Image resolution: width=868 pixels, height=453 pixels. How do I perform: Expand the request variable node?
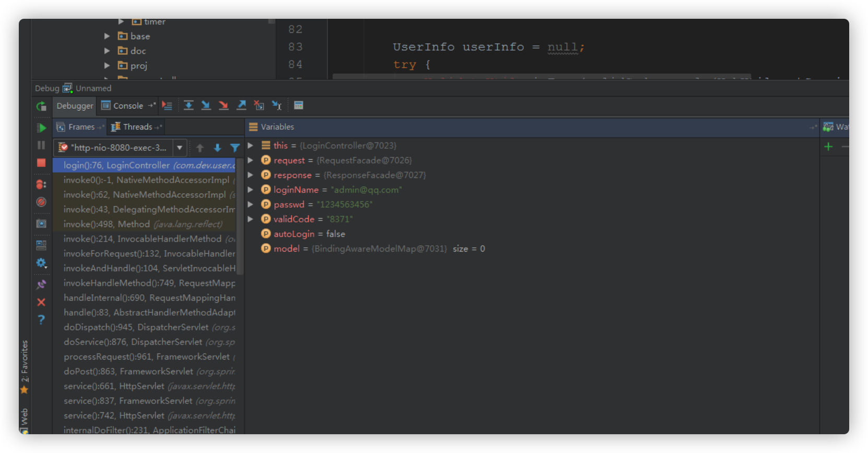(251, 160)
